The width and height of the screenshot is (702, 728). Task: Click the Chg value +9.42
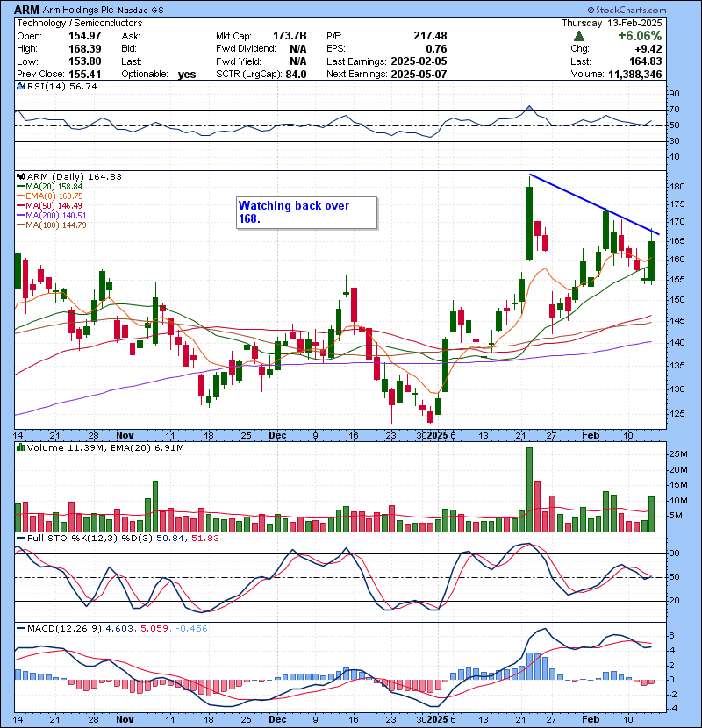[x=648, y=49]
